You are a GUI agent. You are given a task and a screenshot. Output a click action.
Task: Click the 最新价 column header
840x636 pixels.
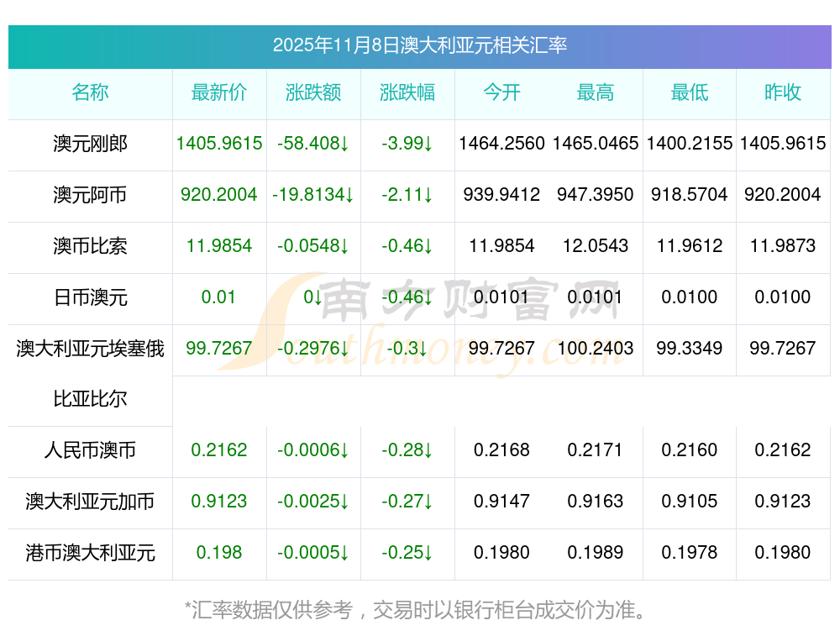coord(219,92)
